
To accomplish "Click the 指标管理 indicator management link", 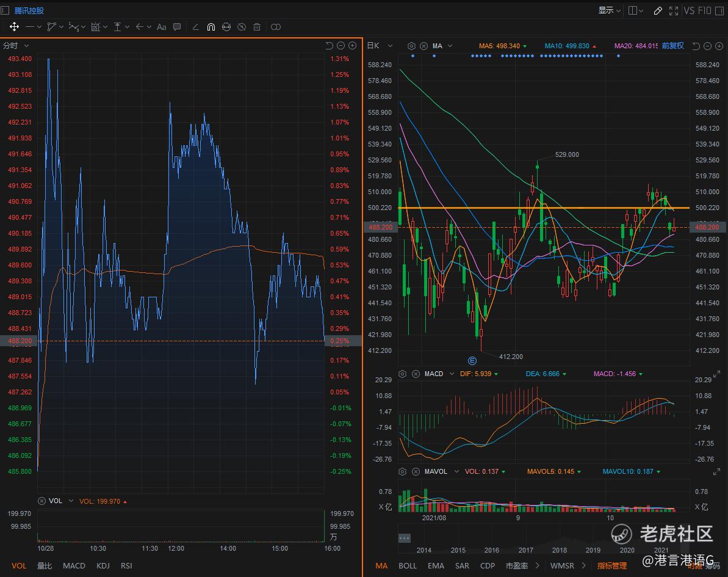I will pos(611,565).
